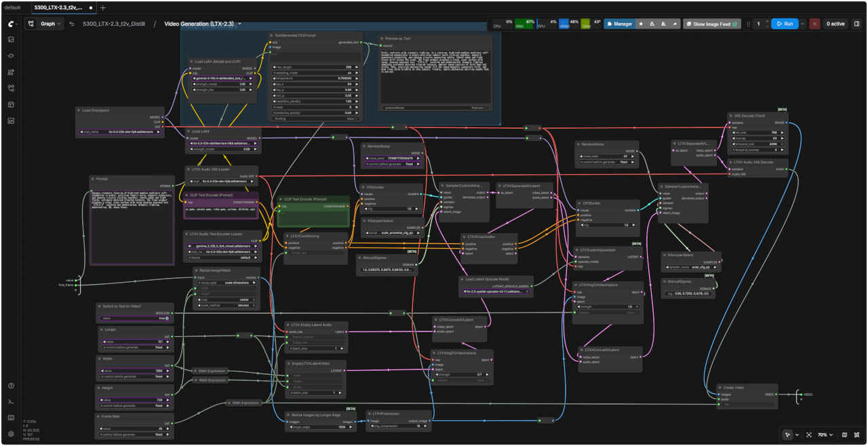This screenshot has width=868, height=446.
Task: Open the help center question-mark icon
Action: pos(11,386)
